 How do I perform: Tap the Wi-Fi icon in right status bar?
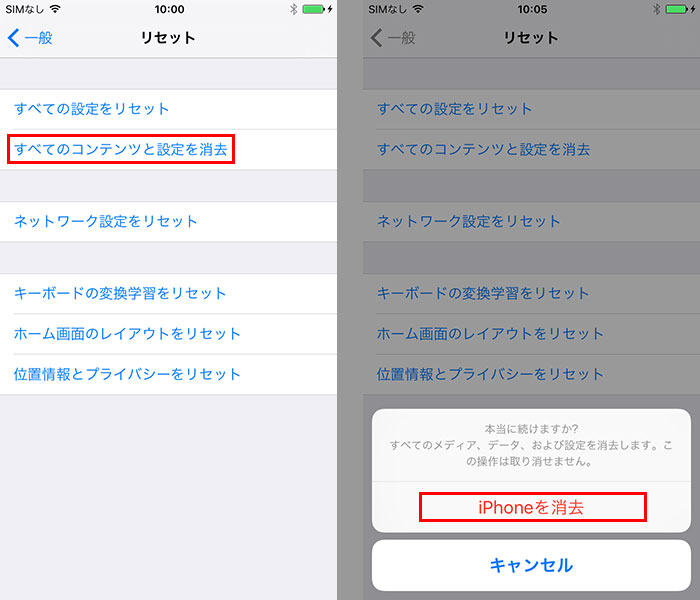click(418, 8)
